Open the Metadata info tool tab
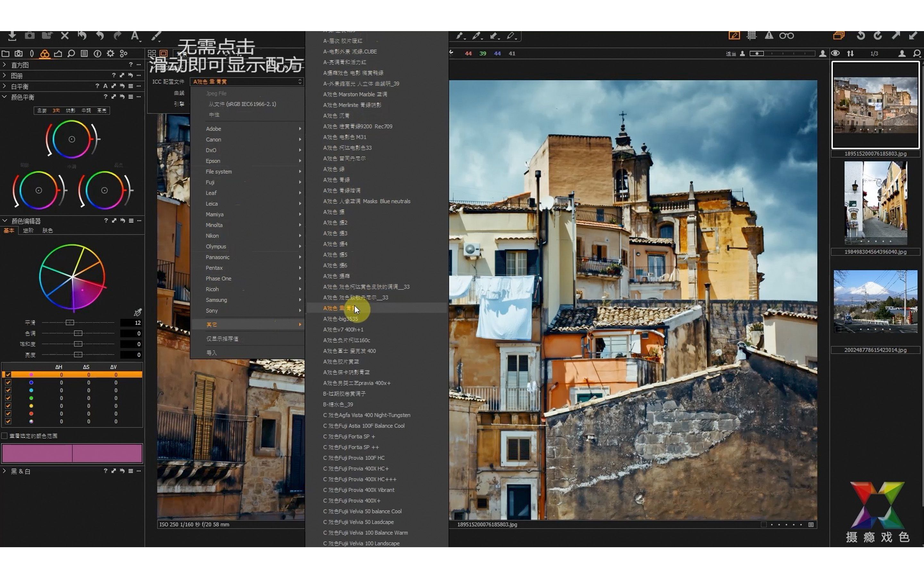Image resolution: width=924 pixels, height=577 pixels. 97,54
